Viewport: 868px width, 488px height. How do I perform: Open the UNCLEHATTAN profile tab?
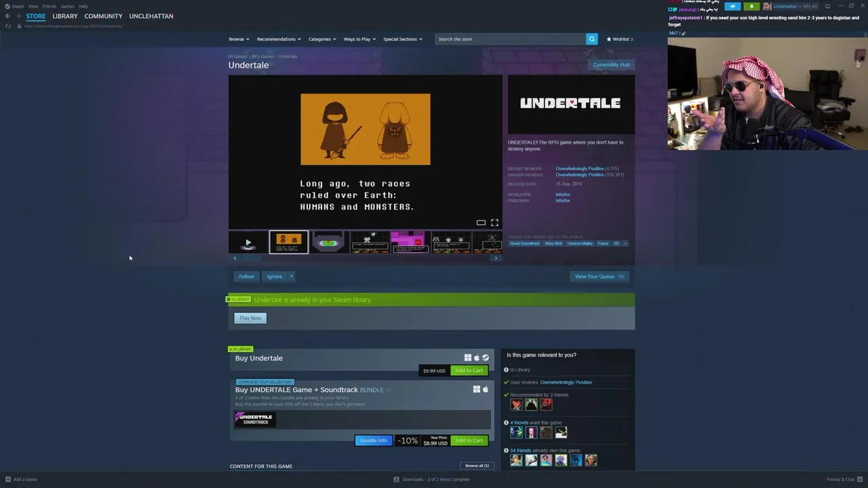pos(151,16)
